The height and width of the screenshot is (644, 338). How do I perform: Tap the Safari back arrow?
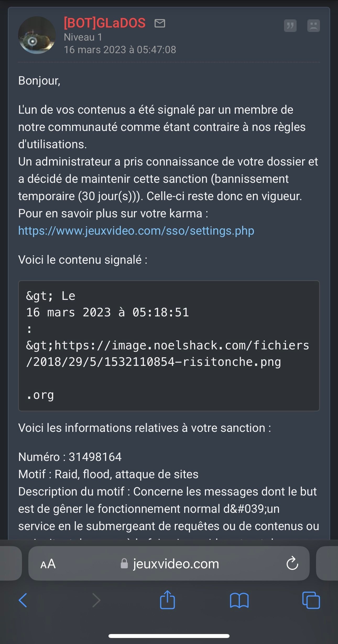click(23, 600)
